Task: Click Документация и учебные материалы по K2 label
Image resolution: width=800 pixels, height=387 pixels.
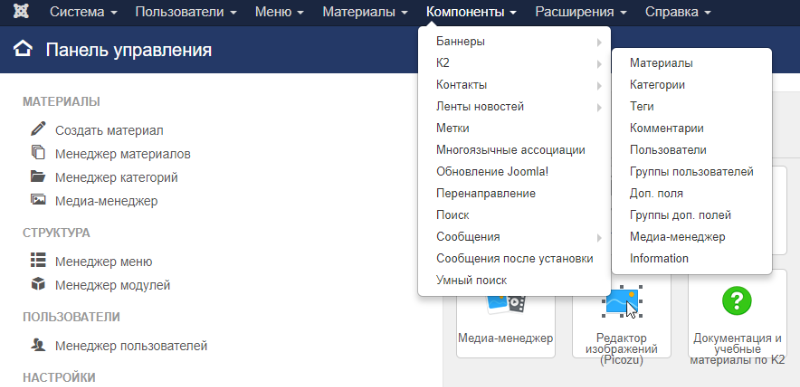Action: tap(737, 349)
